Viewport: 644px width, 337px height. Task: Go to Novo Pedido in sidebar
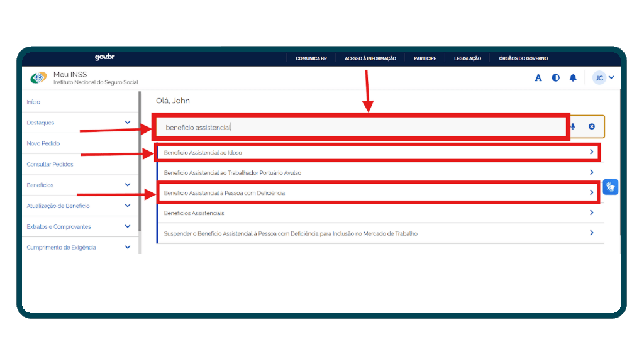(x=43, y=143)
